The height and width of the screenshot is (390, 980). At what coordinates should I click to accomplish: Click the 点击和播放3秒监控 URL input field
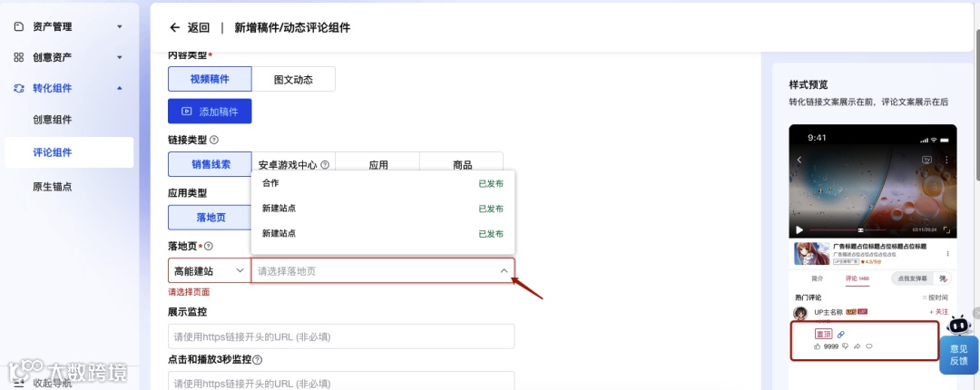pyautogui.click(x=341, y=381)
